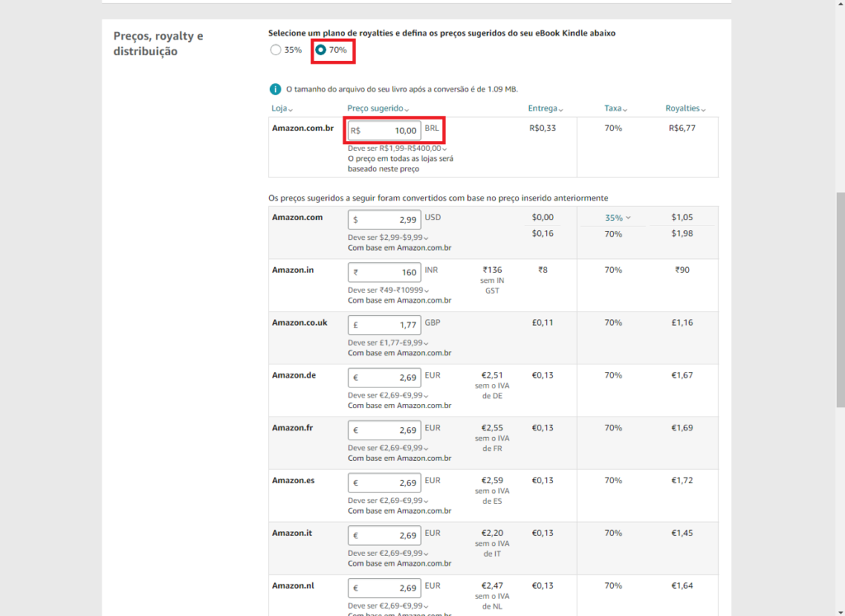Click the Amazon.in store name
The height and width of the screenshot is (616, 845).
(x=293, y=270)
